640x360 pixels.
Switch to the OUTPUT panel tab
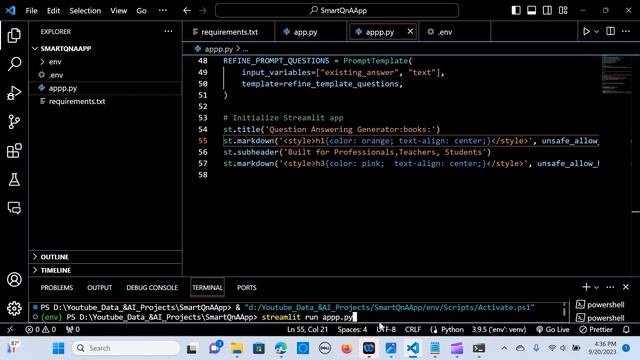coord(100,288)
